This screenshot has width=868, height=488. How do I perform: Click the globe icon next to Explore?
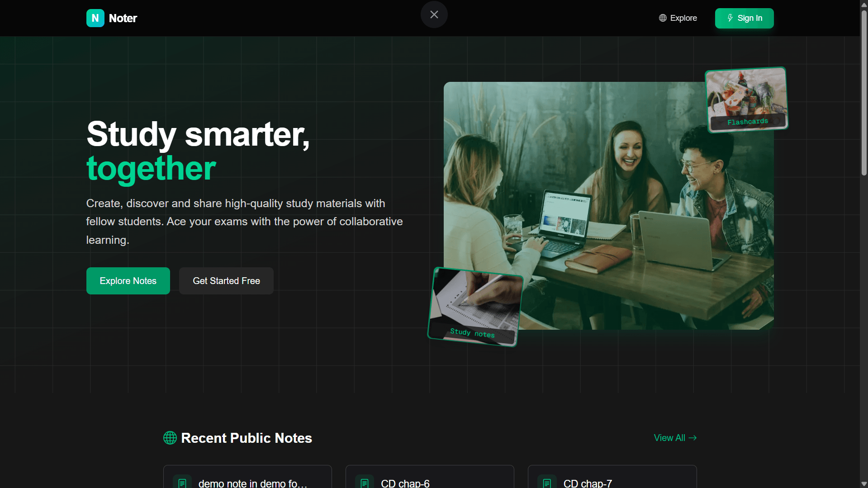[x=663, y=18]
